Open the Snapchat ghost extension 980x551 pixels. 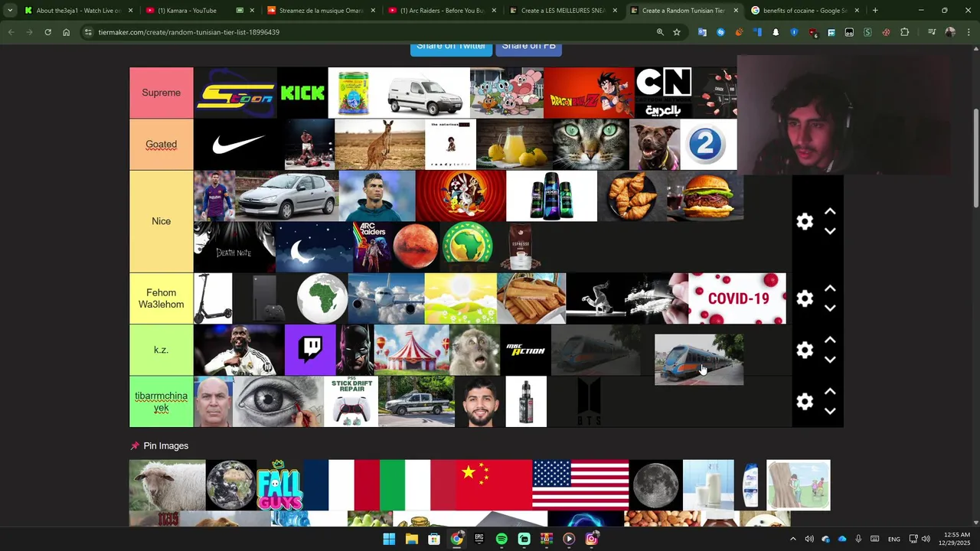776,32
